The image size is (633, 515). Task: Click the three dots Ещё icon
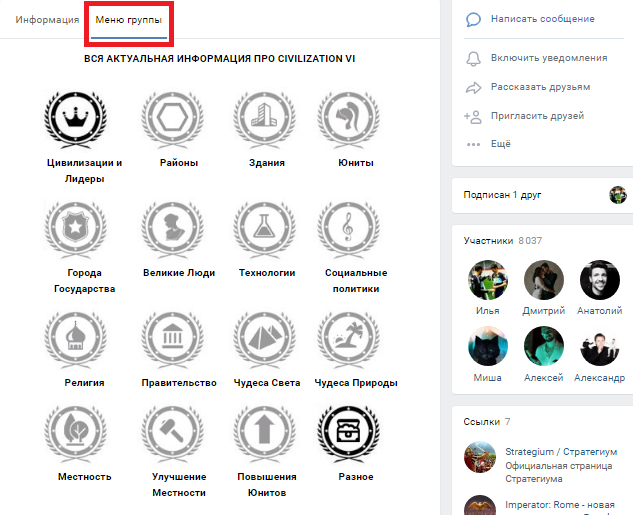473,144
